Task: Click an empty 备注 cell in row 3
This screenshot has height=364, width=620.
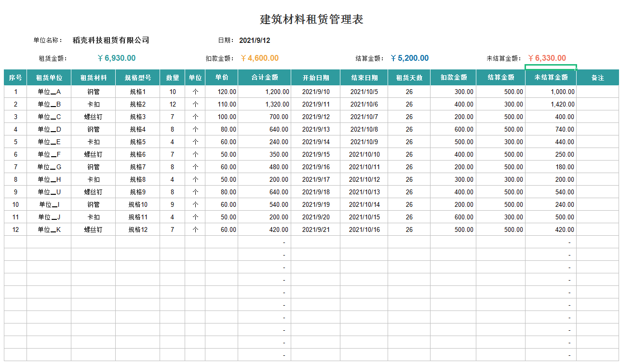Action: tap(598, 117)
